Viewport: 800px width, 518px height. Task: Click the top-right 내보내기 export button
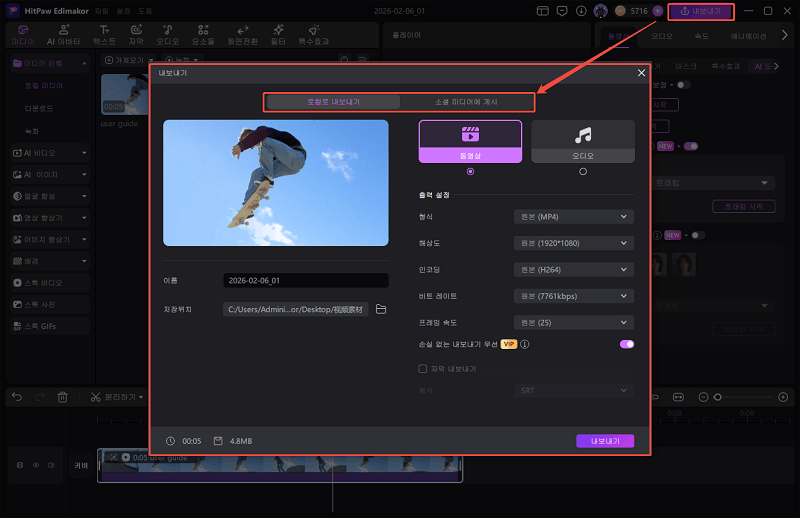(x=700, y=11)
